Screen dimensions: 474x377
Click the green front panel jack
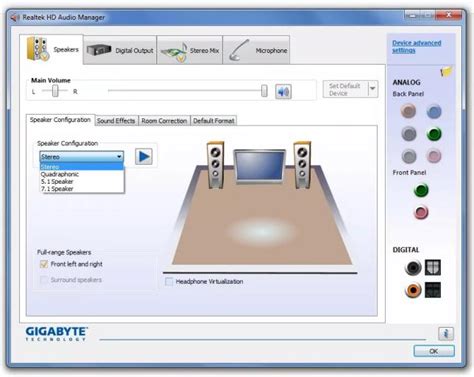click(x=421, y=190)
